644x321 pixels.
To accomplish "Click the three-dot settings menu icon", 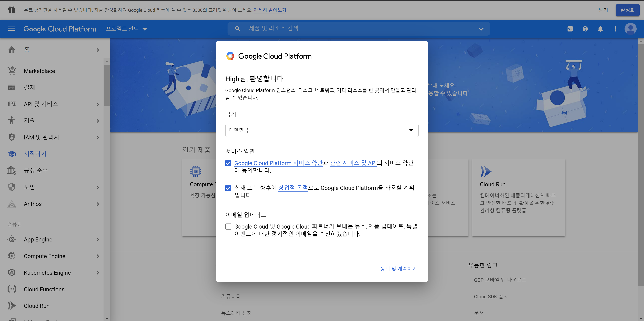I will 615,29.
